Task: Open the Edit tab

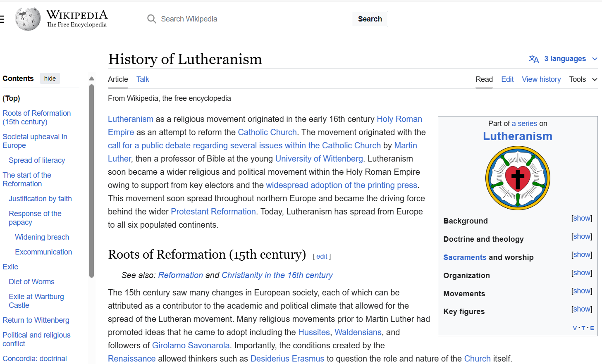Action: (507, 79)
